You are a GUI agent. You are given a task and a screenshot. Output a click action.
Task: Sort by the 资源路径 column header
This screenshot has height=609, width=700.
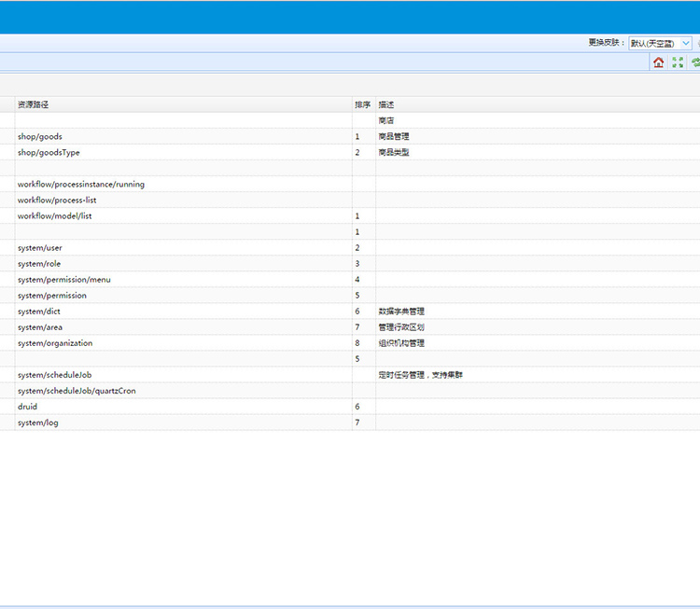[x=183, y=104]
